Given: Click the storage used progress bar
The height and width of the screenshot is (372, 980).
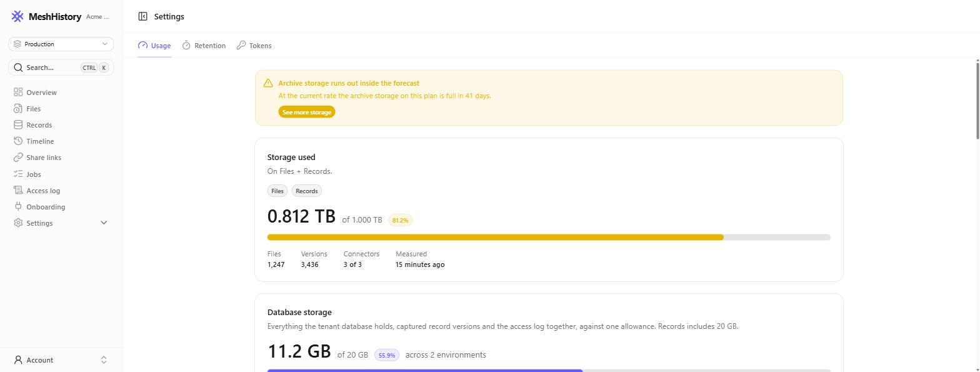Looking at the screenshot, I should click(549, 238).
